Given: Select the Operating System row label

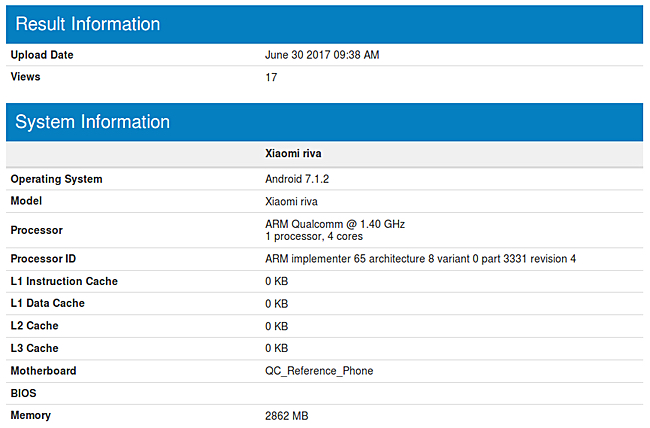Looking at the screenshot, I should tap(56, 179).
